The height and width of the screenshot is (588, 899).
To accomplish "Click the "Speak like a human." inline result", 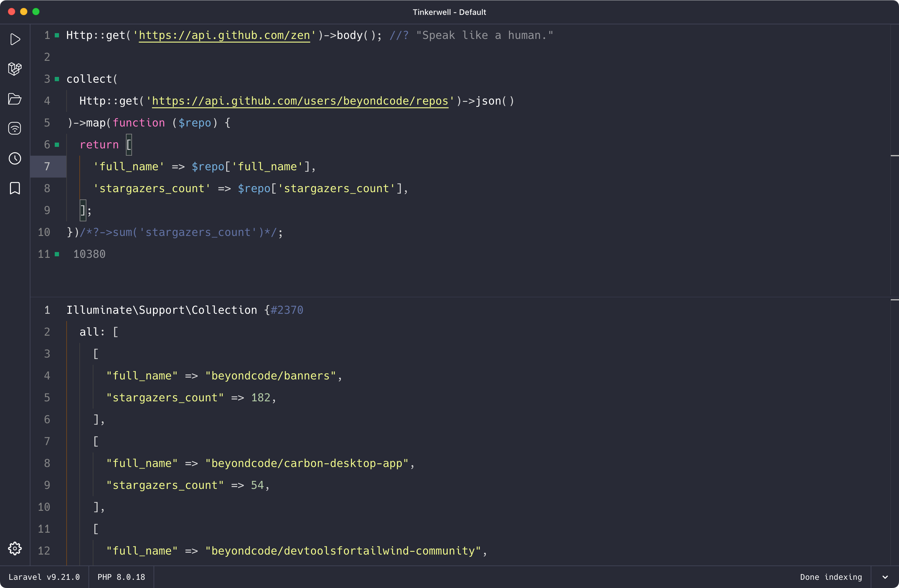I will [485, 36].
